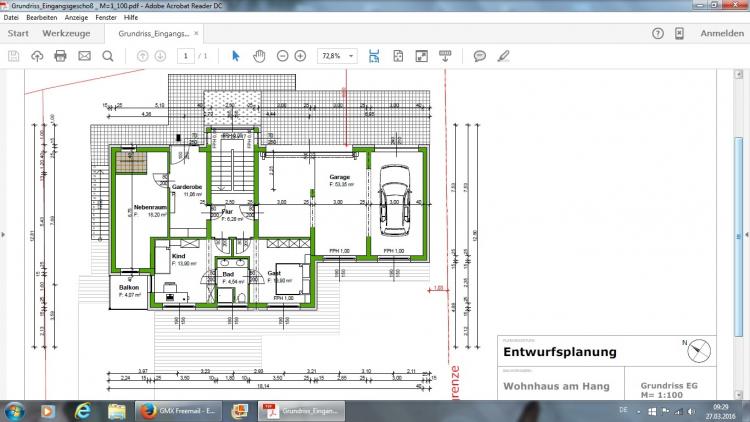Zoom out with the minus button
The width and height of the screenshot is (750, 422).
pyautogui.click(x=283, y=56)
